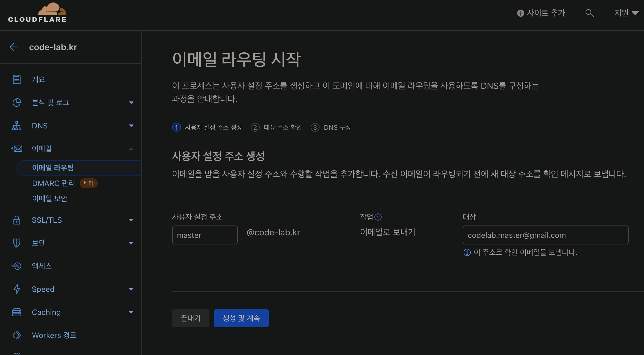Select the 개요 overview icon in the sidebar
644x355 pixels.
coord(17,79)
